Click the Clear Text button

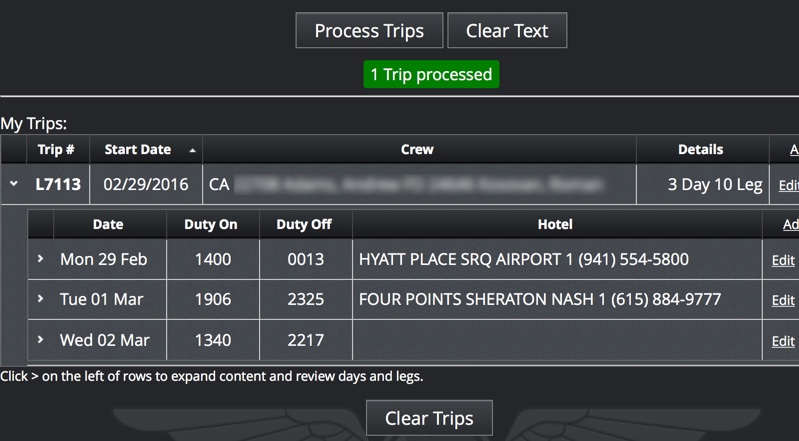click(507, 31)
